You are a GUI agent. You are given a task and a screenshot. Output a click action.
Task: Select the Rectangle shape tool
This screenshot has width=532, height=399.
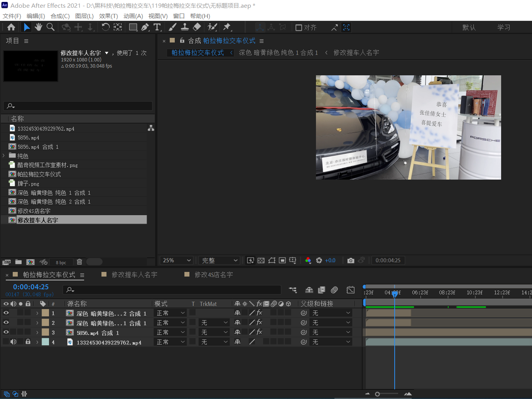tap(133, 27)
